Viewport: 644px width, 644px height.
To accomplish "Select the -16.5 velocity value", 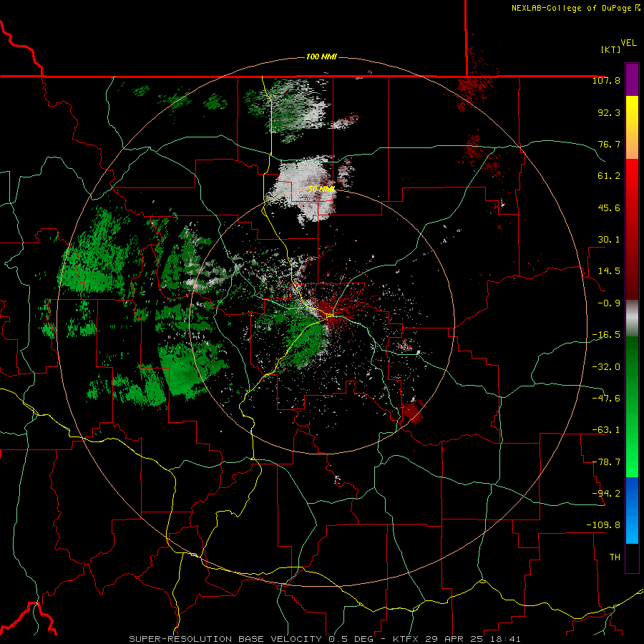I will [606, 335].
